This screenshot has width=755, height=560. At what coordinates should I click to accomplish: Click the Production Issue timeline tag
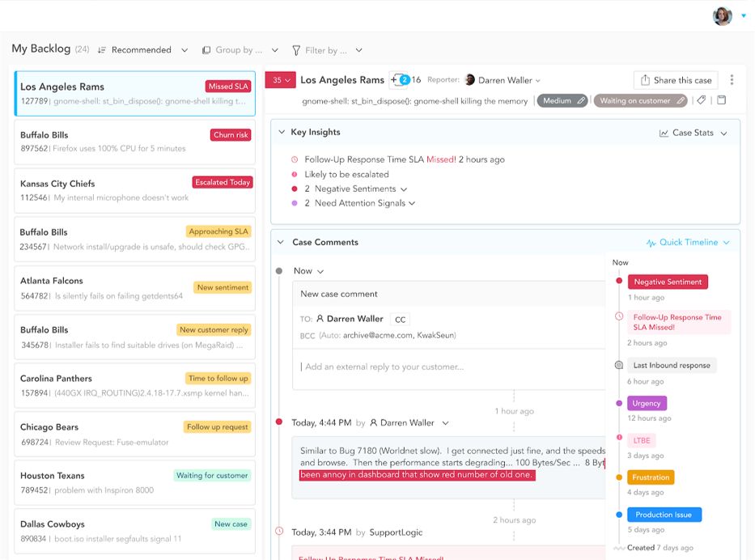click(x=664, y=515)
